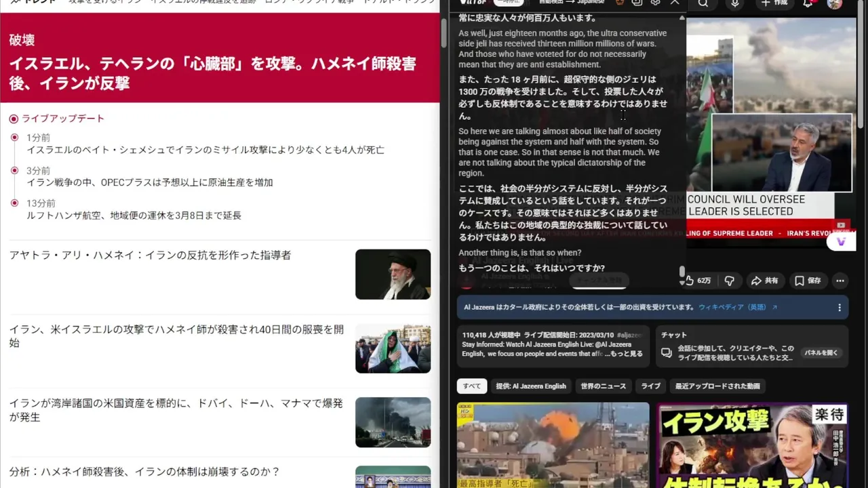This screenshot has width=868, height=488.
Task: Click the mourning crowd thumbnail
Action: pyautogui.click(x=393, y=348)
